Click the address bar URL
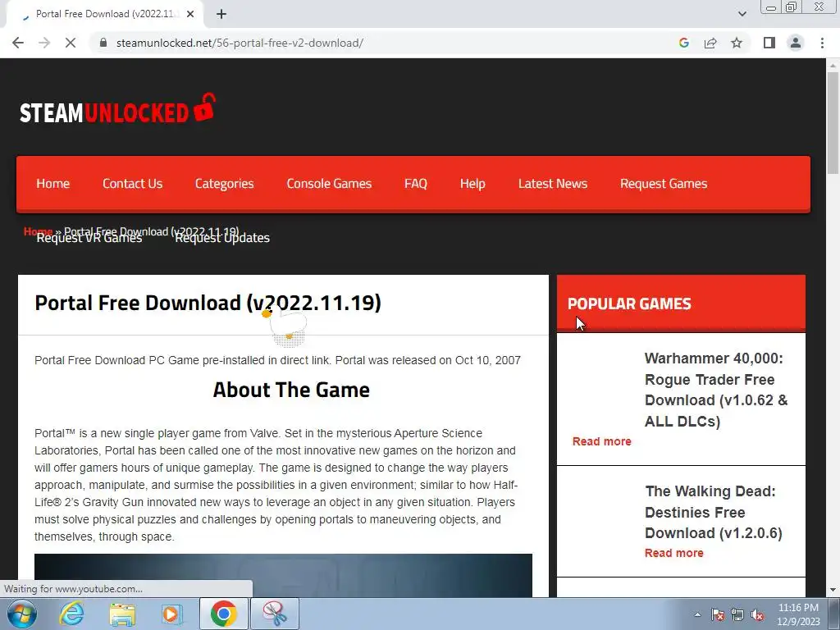 tap(240, 43)
